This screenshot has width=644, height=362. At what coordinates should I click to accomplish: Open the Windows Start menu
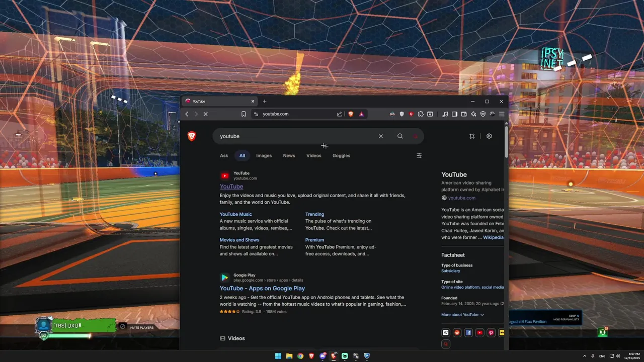pos(278,356)
